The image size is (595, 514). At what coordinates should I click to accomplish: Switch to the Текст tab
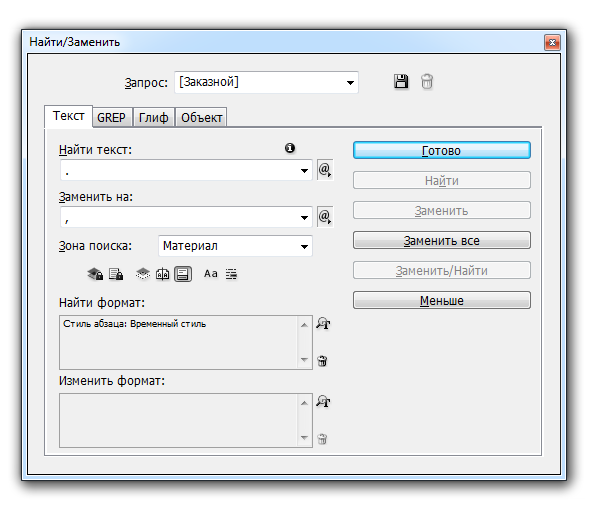[x=68, y=116]
